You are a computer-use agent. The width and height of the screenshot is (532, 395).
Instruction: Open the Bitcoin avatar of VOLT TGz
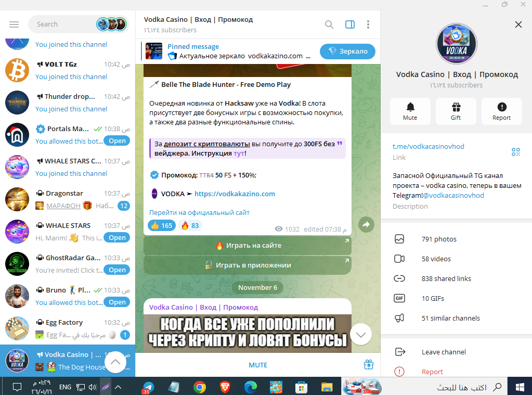pyautogui.click(x=17, y=70)
